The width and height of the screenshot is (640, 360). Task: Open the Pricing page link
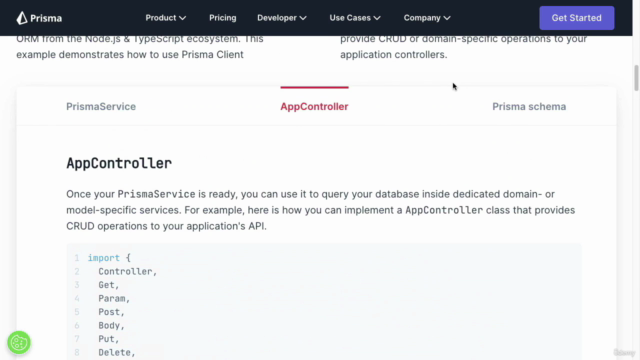(x=222, y=18)
